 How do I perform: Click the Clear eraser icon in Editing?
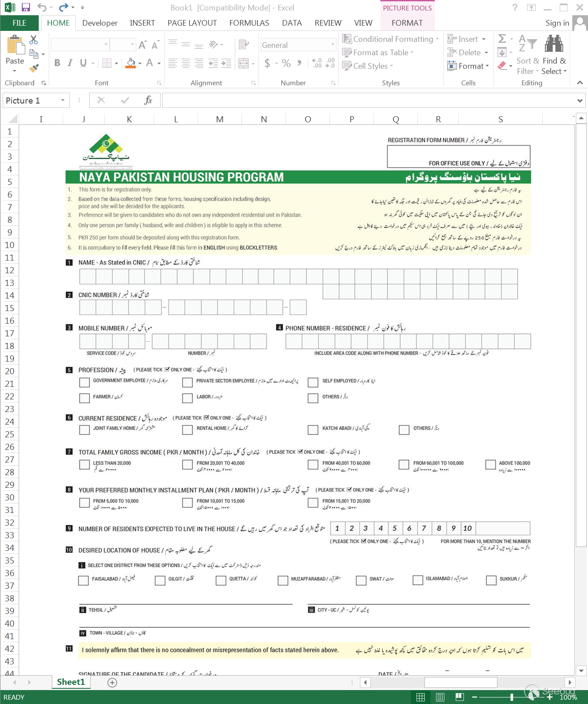(502, 66)
